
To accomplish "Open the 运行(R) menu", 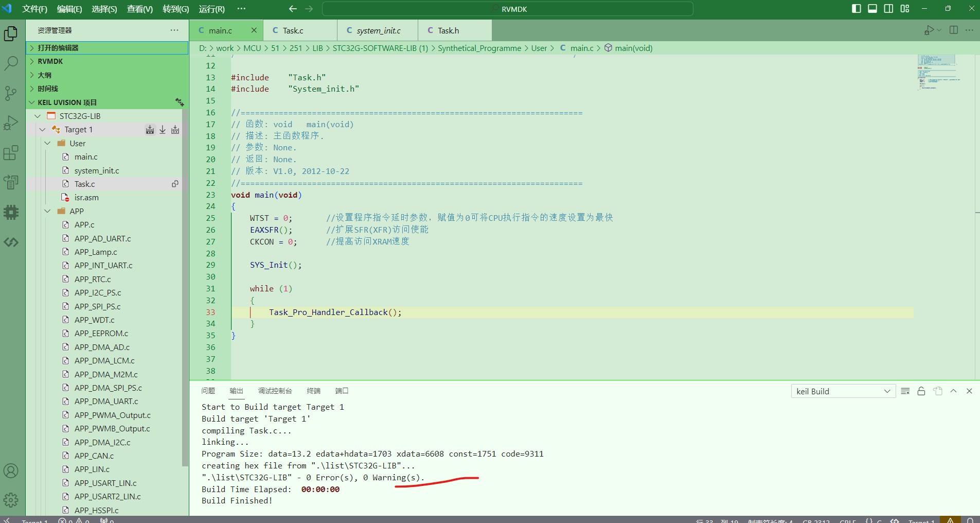I will click(211, 9).
